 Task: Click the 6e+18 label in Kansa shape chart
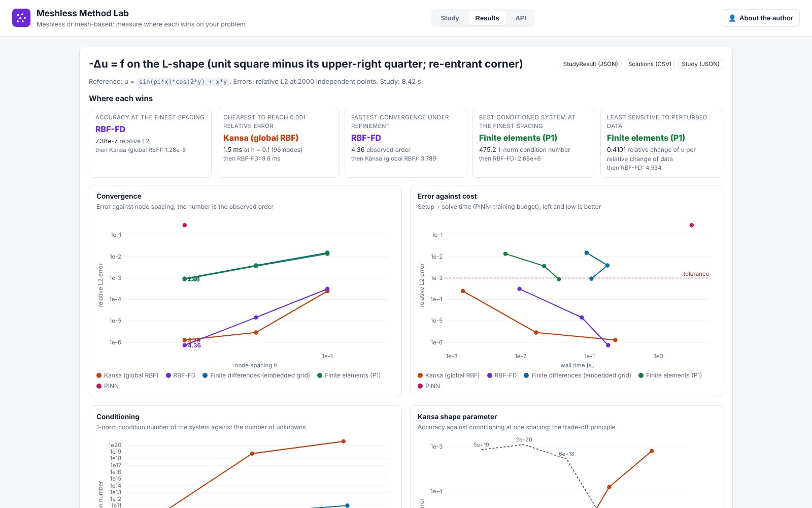[567, 454]
